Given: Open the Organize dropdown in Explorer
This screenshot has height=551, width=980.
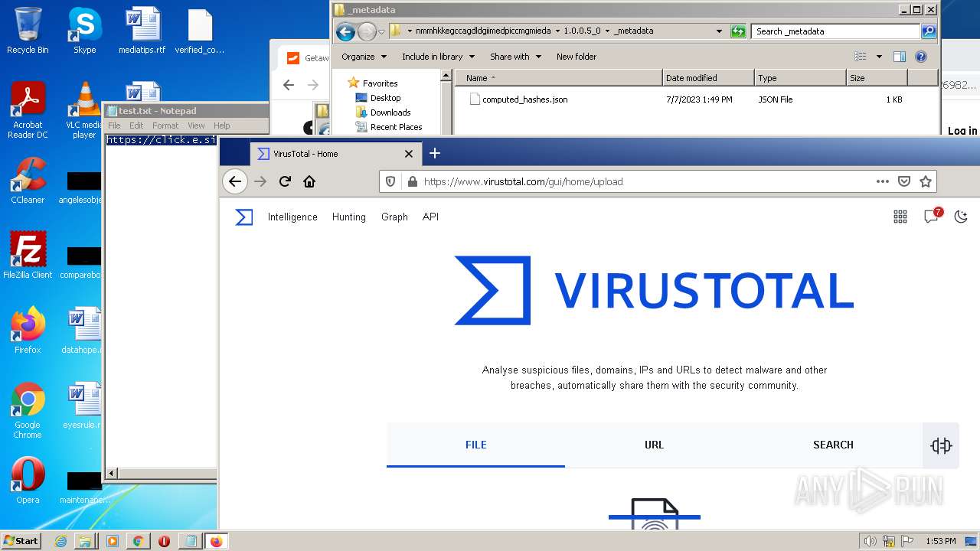Looking at the screenshot, I should click(x=364, y=57).
